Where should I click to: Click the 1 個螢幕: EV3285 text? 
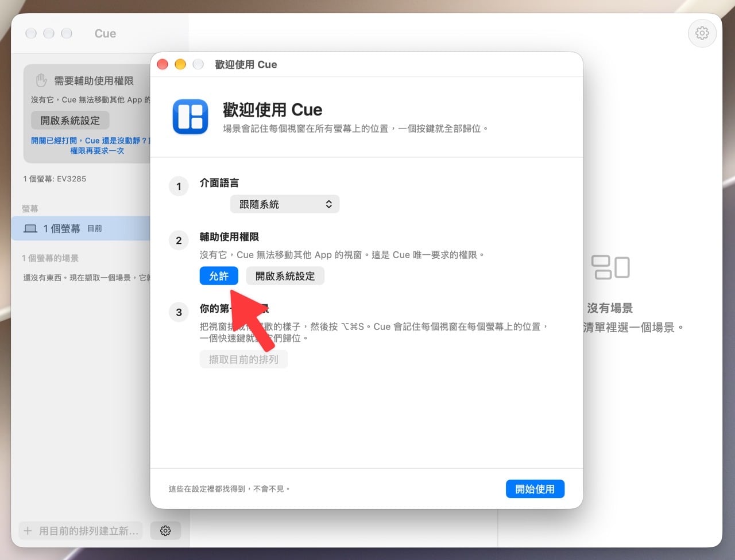pos(55,179)
